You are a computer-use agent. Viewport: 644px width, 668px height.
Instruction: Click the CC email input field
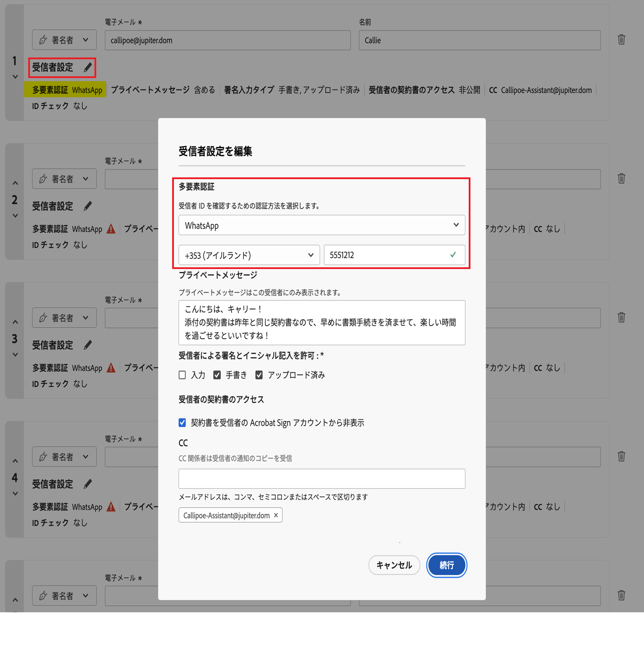point(322,479)
